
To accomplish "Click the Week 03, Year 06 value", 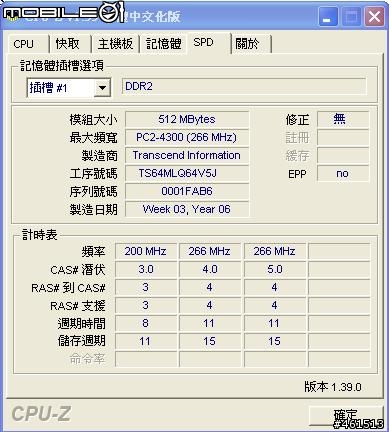I will [x=187, y=209].
